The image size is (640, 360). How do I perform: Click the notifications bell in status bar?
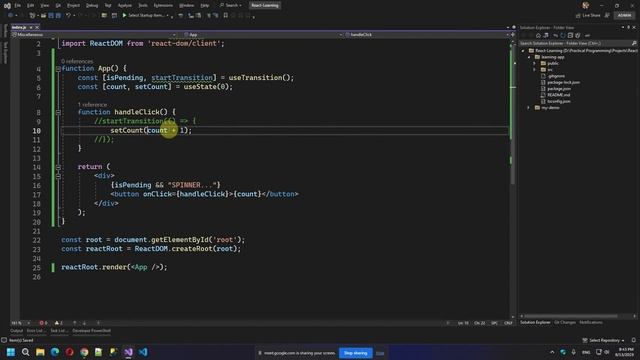pyautogui.click(x=633, y=340)
